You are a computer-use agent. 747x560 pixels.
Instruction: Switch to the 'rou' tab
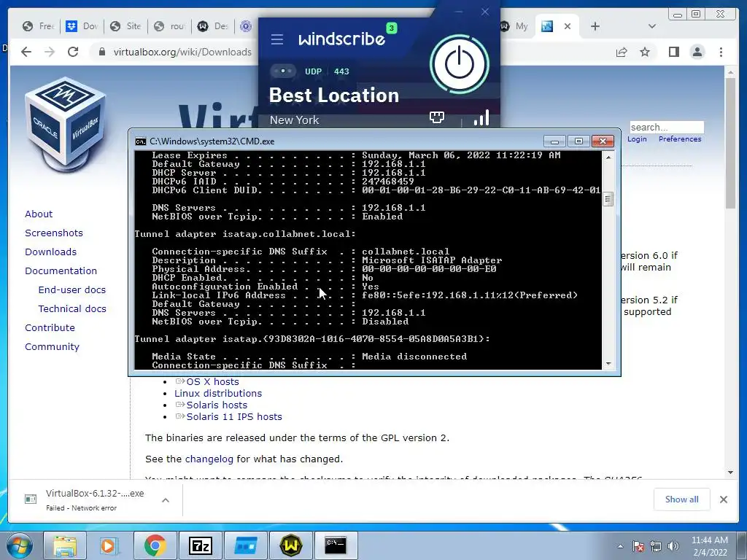tap(171, 26)
